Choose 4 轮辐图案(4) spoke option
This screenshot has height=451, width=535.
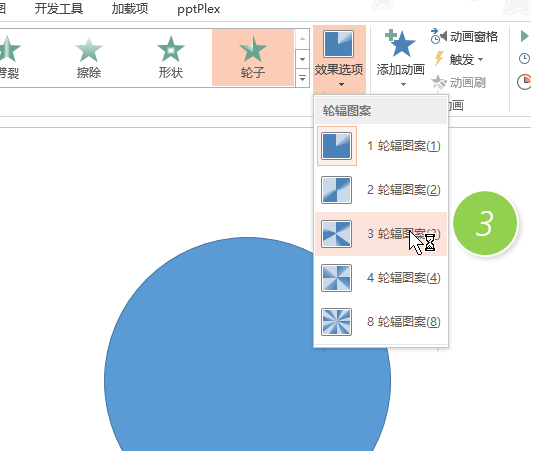pyautogui.click(x=380, y=278)
